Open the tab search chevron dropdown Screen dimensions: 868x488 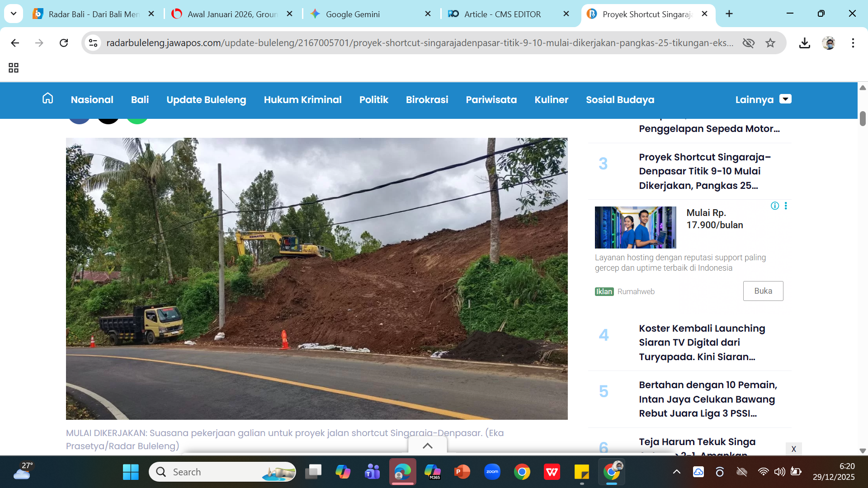click(14, 14)
